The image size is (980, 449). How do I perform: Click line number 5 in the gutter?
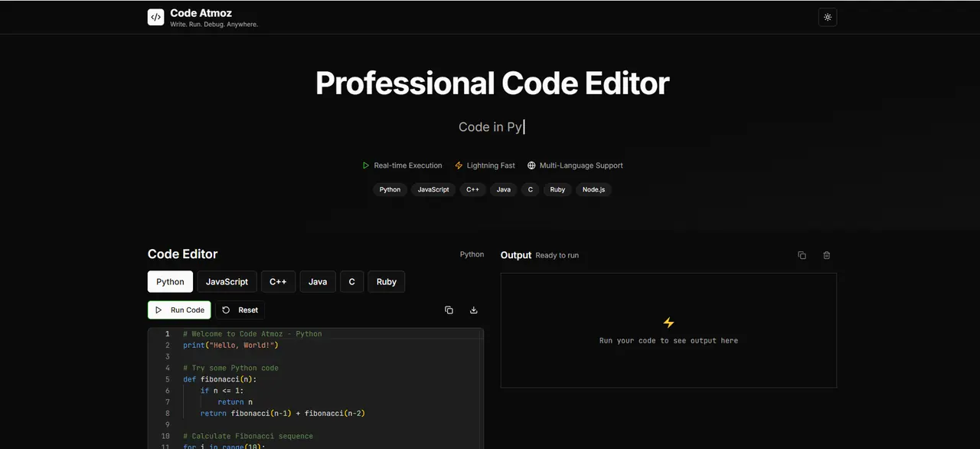(x=168, y=379)
